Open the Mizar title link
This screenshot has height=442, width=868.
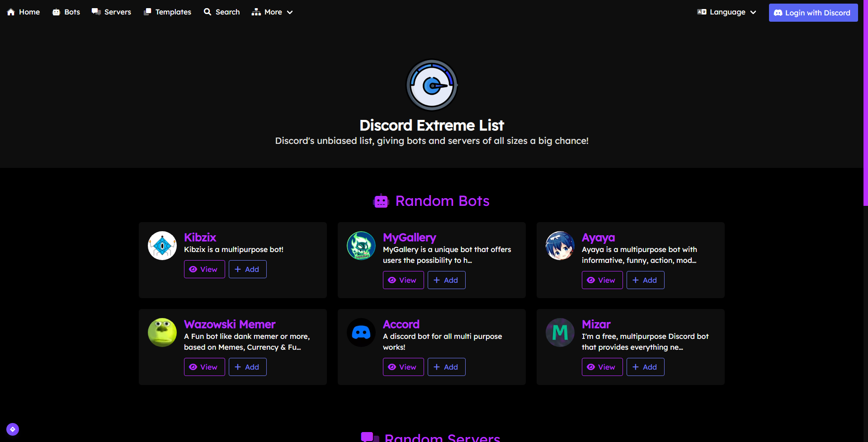[x=596, y=324]
